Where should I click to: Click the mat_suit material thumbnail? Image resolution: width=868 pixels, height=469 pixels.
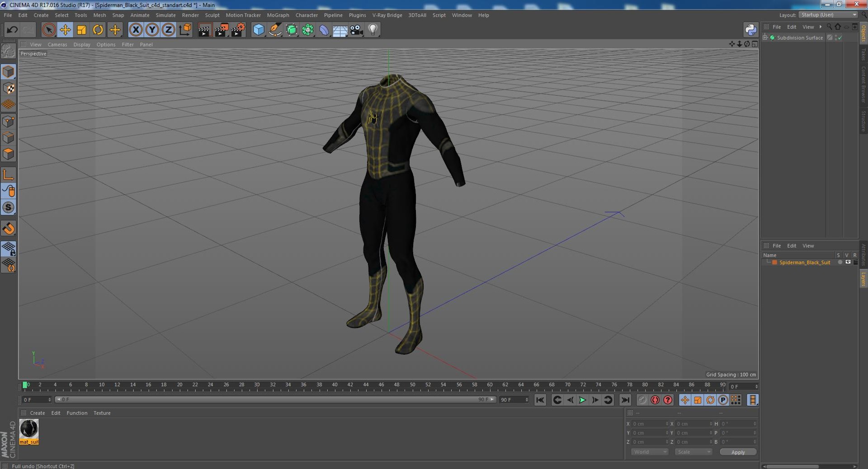tap(29, 429)
